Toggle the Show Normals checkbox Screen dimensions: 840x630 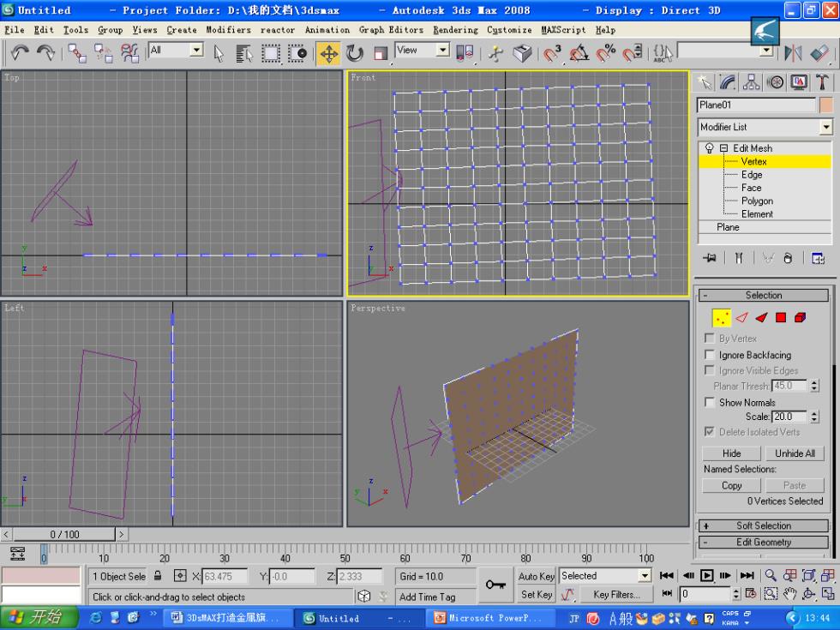coord(710,402)
